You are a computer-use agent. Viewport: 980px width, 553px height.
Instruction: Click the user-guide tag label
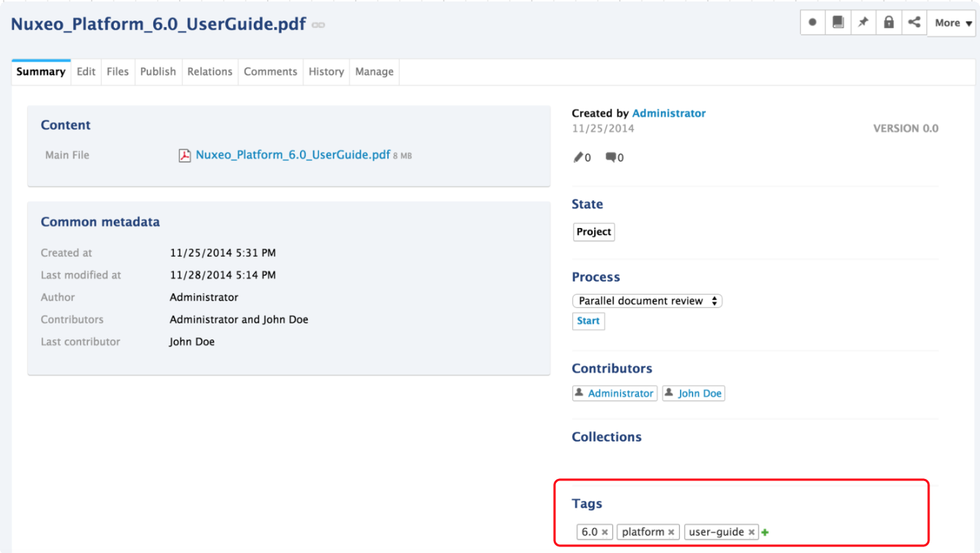click(x=717, y=532)
